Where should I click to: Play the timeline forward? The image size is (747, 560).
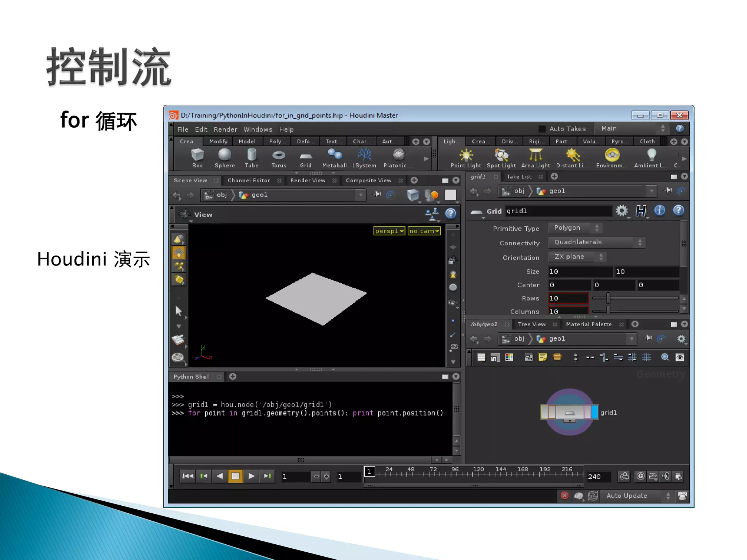[251, 476]
